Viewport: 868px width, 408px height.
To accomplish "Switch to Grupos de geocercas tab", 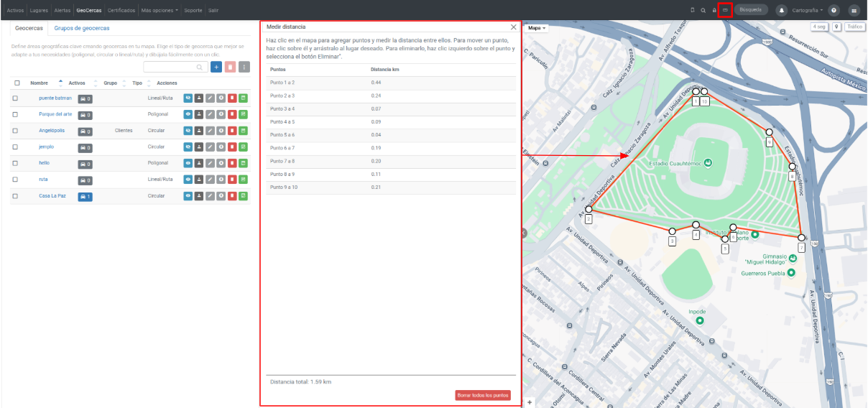I will [x=82, y=28].
